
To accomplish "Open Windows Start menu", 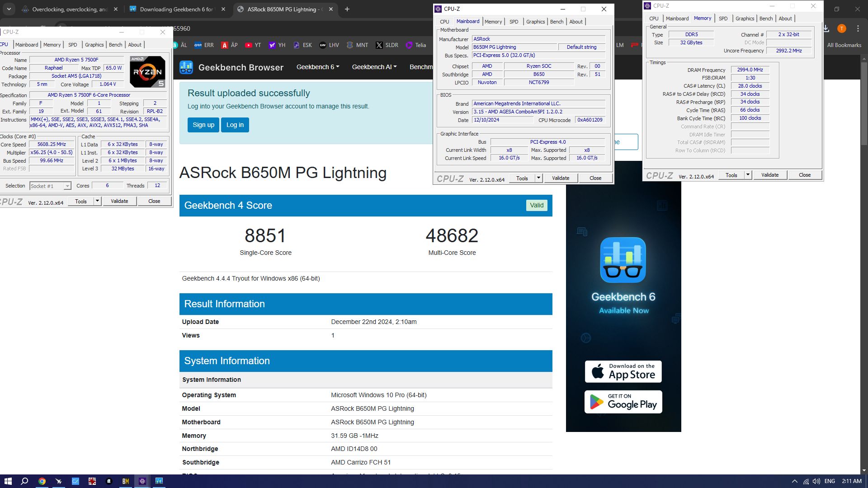I will [x=8, y=481].
